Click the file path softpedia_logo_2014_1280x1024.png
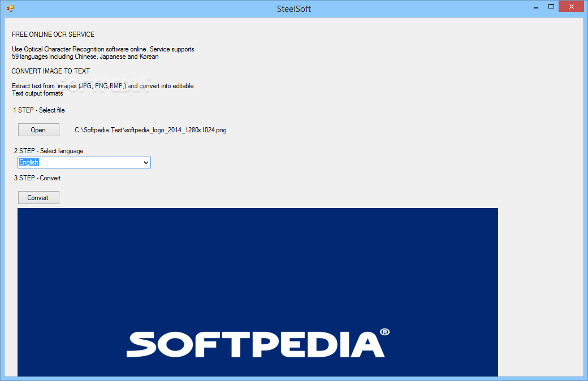Image resolution: width=588 pixels, height=381 pixels. click(x=150, y=130)
